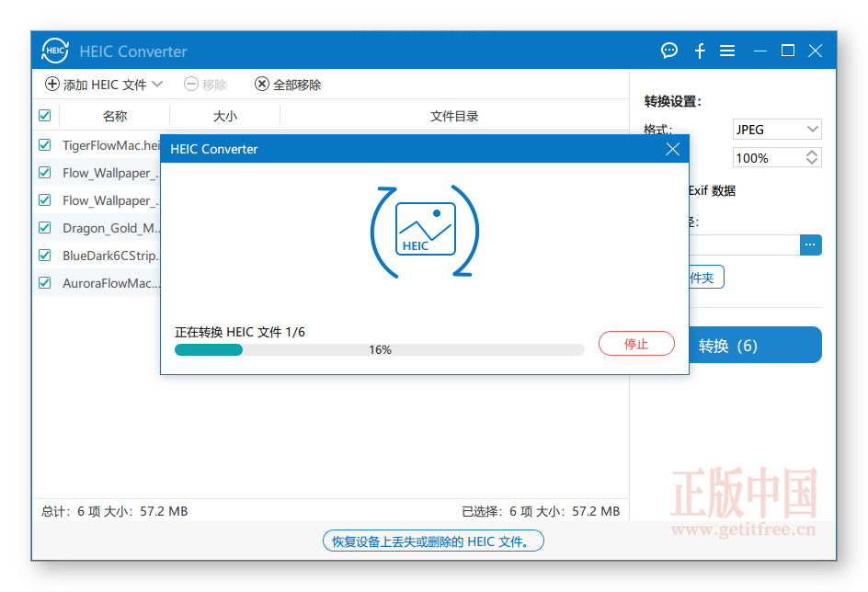Image resolution: width=868 pixels, height=592 pixels.
Task: Toggle checkbox for AuroraFlowMac file
Action: [45, 283]
